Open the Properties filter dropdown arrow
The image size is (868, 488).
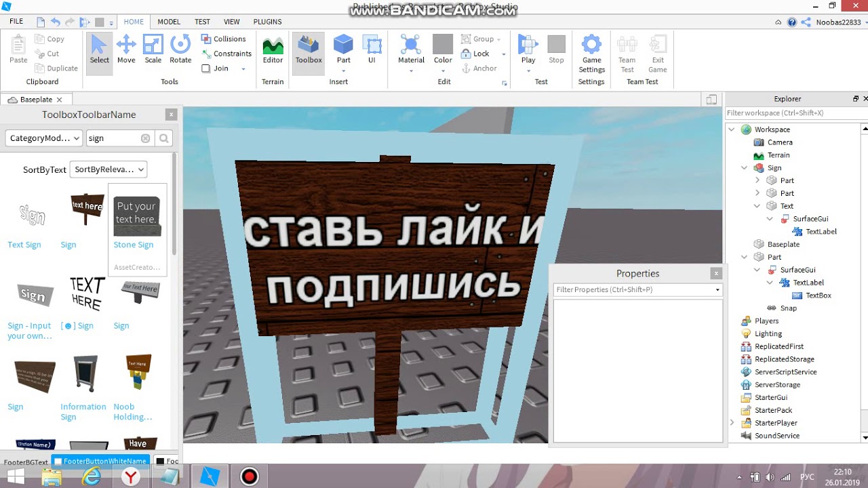[x=717, y=290]
